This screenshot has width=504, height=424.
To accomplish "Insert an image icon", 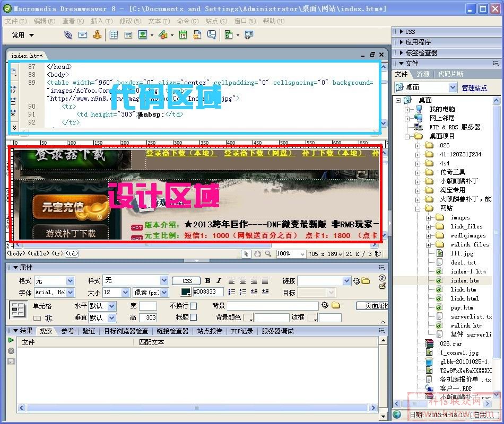I will tap(142, 34).
